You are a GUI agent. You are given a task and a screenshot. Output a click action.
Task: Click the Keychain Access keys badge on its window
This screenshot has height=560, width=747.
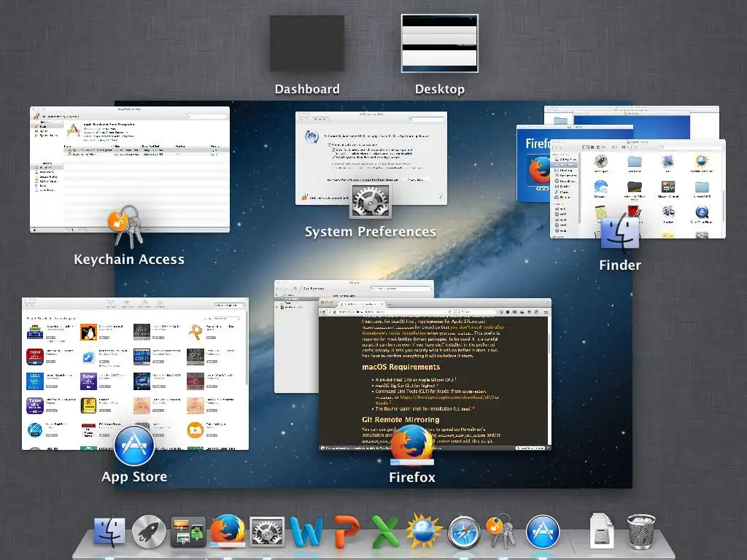[125, 225]
